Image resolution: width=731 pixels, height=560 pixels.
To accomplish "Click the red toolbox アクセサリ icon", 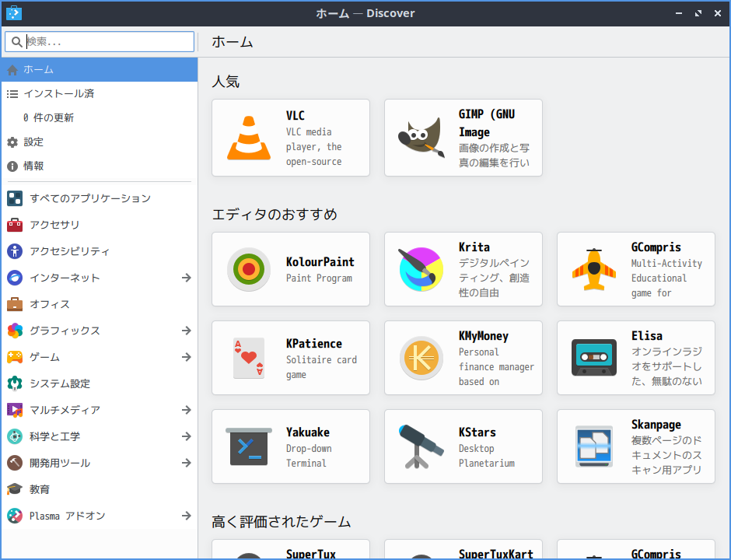I will coord(15,225).
